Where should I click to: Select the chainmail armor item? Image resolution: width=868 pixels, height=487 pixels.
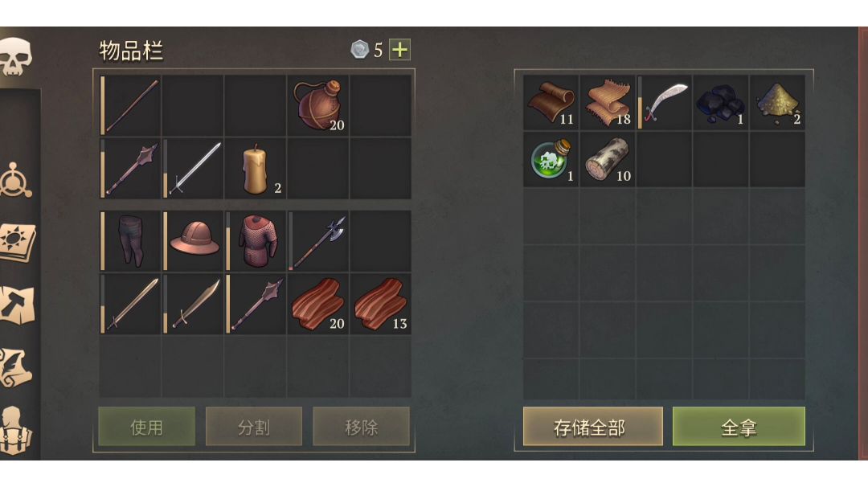256,240
